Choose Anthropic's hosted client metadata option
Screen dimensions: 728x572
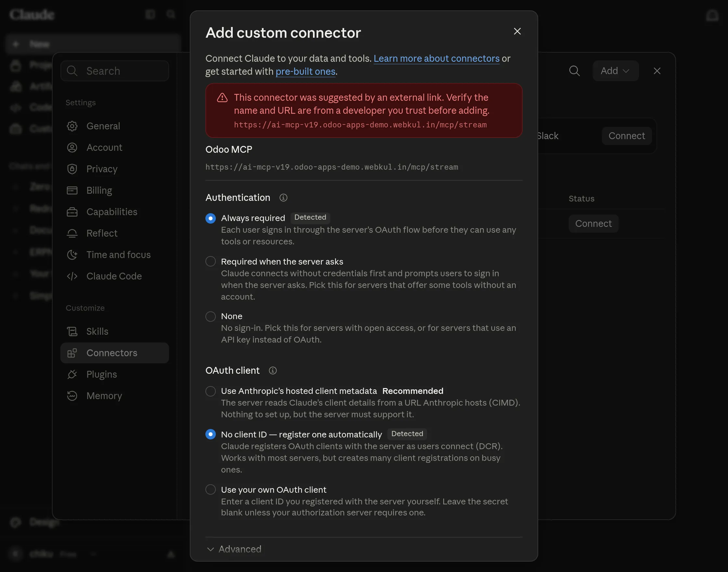(210, 391)
